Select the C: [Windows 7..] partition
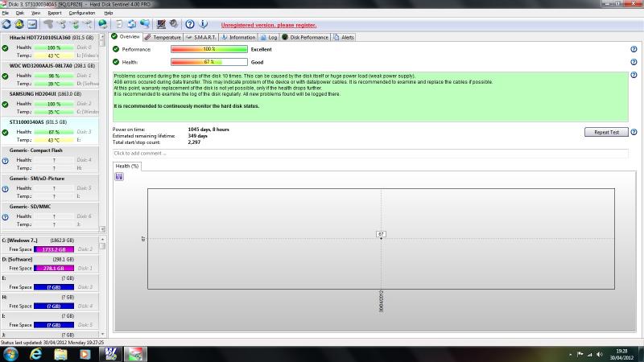Viewport: 644px width, 362px height. tap(50, 245)
